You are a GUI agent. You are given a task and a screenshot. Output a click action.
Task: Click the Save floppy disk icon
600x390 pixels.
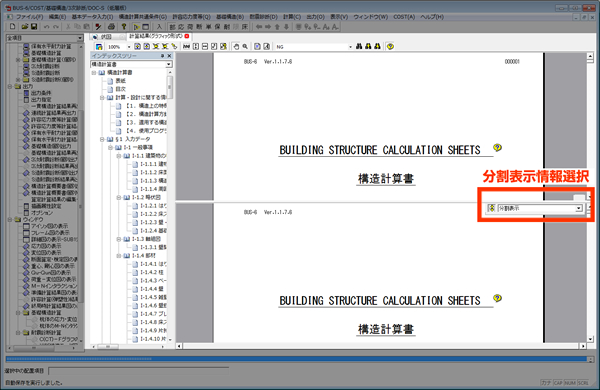click(x=34, y=26)
